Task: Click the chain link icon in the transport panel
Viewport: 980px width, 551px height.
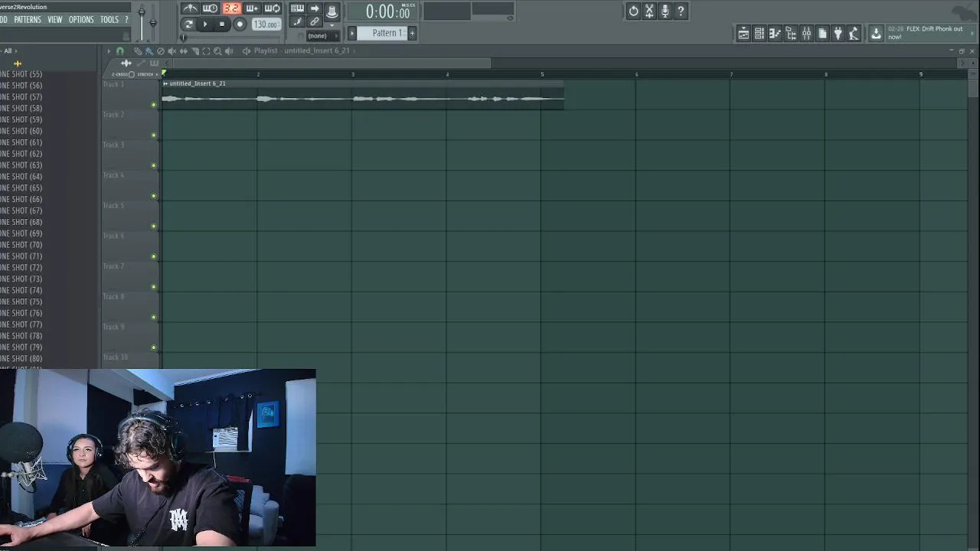Action: [315, 21]
